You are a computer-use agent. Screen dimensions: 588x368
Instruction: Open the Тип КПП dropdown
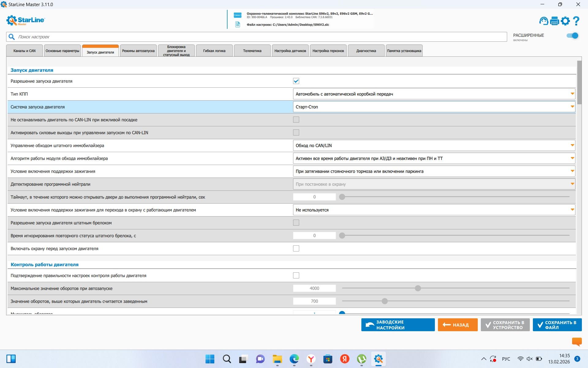434,94
